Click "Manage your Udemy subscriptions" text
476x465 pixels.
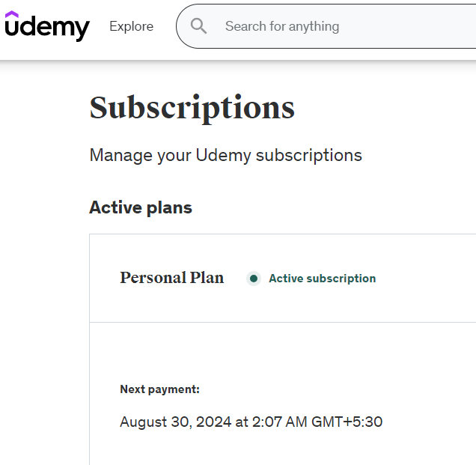coord(225,156)
